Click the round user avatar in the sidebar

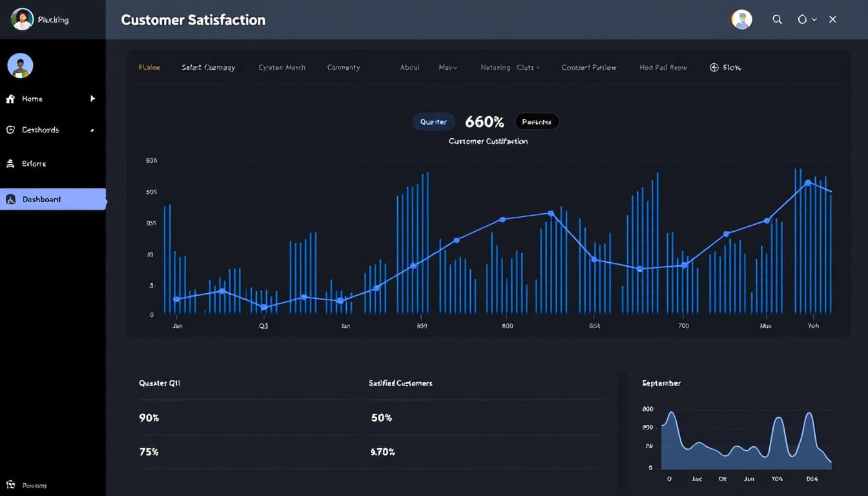click(20, 66)
